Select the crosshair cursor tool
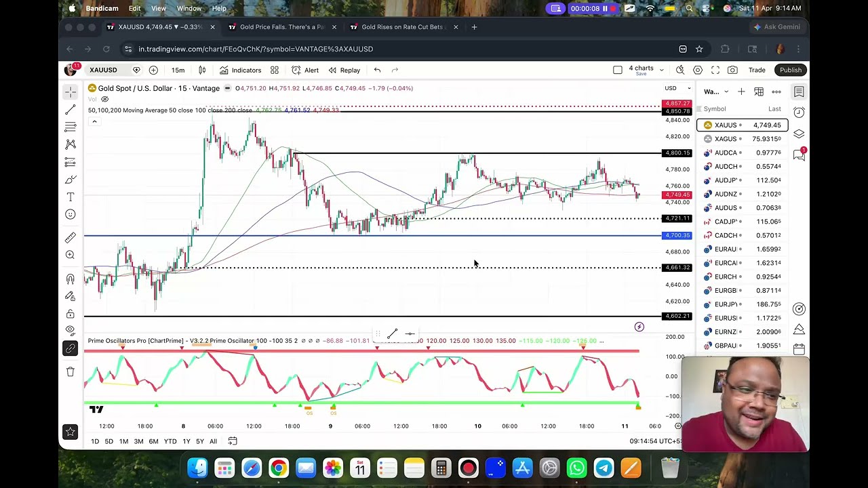 [71, 92]
